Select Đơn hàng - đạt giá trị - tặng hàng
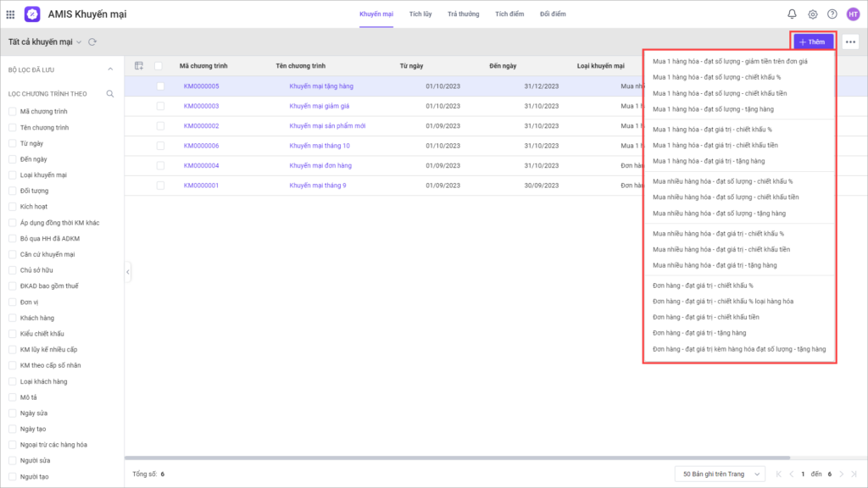Viewport: 868px width, 488px height. point(699,333)
